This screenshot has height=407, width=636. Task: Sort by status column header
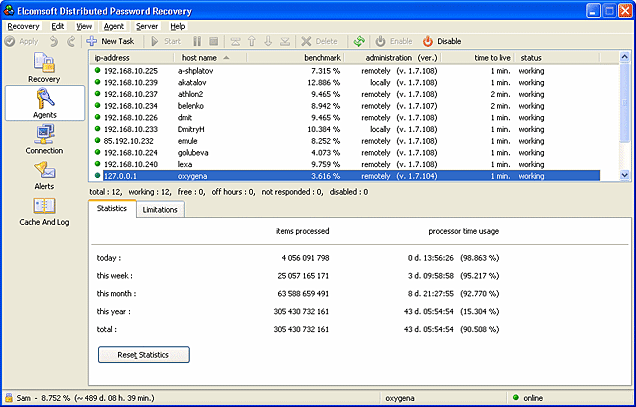[557, 58]
